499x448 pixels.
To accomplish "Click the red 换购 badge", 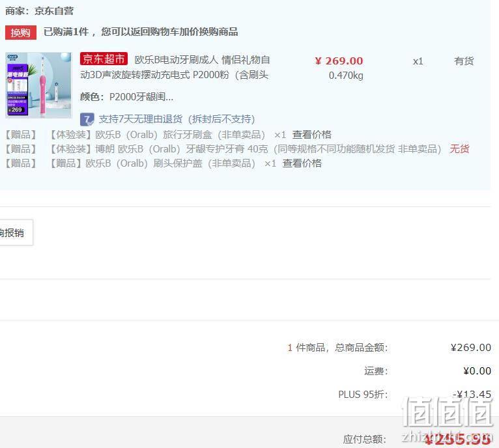I will [x=21, y=33].
